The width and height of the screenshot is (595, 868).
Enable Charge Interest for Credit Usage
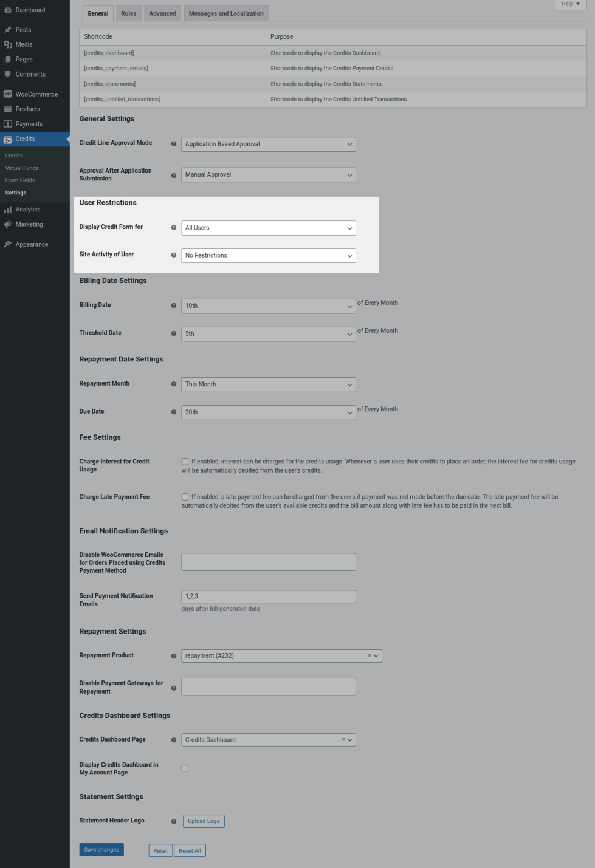[x=185, y=462]
